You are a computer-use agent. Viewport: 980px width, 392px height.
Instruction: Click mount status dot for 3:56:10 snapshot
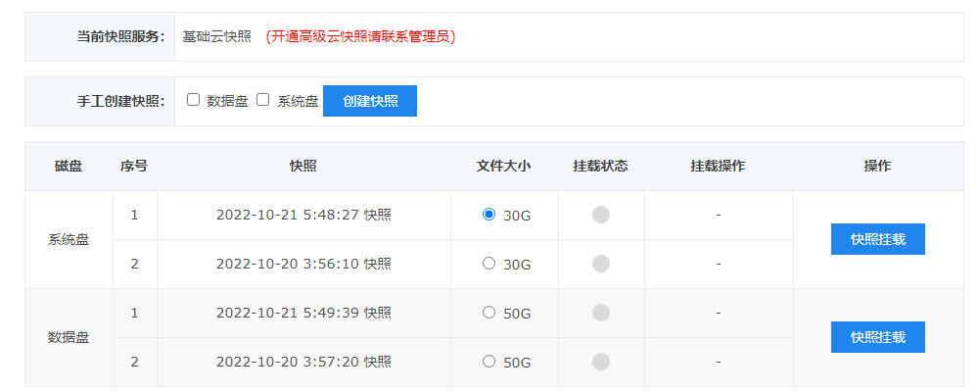tap(601, 264)
